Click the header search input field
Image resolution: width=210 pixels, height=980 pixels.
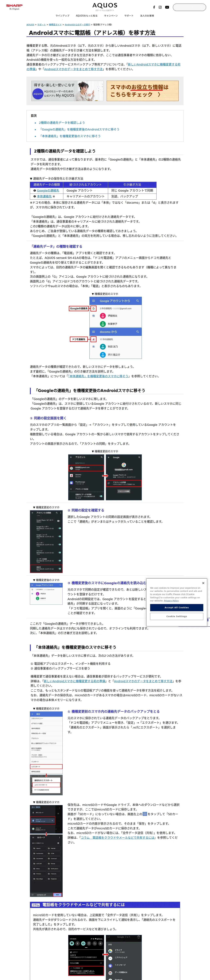click(189, 7)
